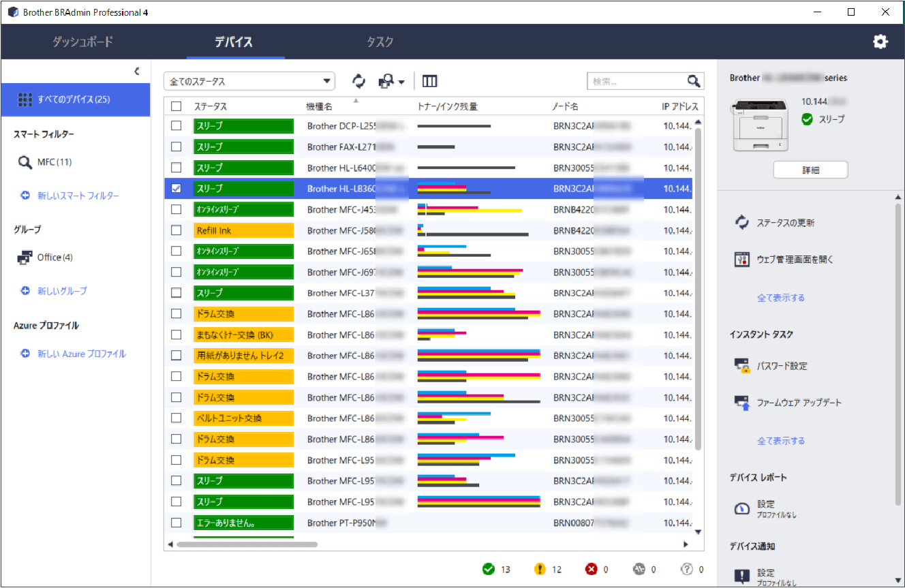The image size is (905, 588).
Task: Click the デバイス通知 alert icon
Action: click(742, 577)
